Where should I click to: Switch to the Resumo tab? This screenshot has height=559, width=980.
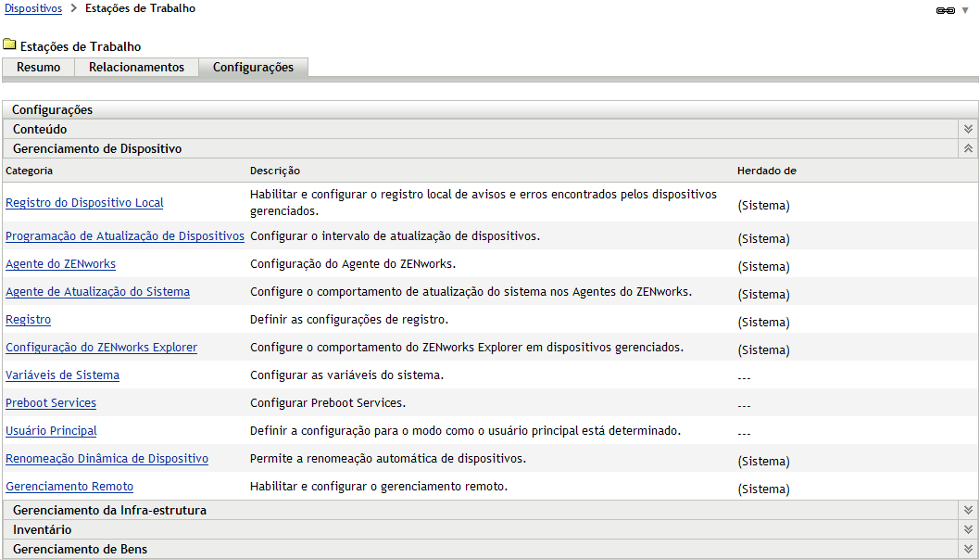coord(38,67)
